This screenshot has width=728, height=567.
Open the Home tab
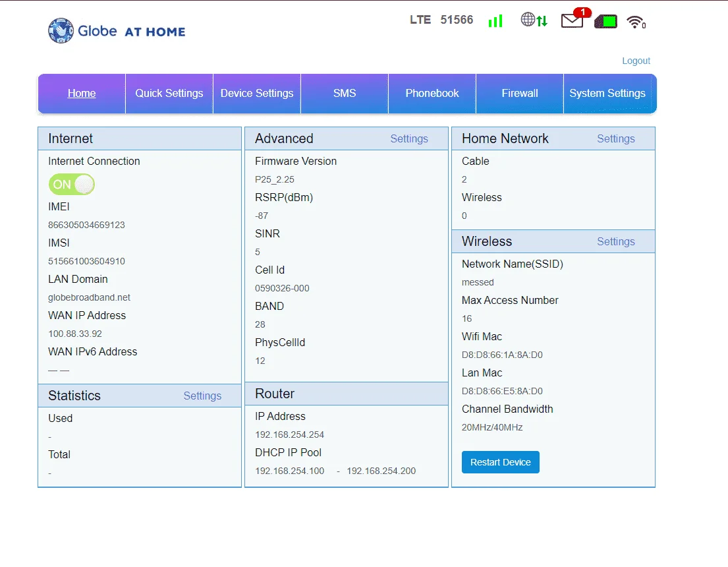[82, 94]
